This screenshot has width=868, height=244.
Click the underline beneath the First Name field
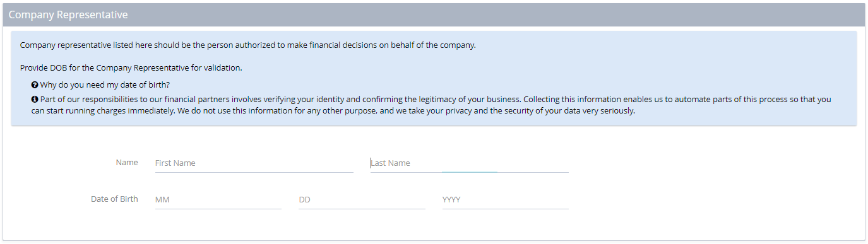254,172
